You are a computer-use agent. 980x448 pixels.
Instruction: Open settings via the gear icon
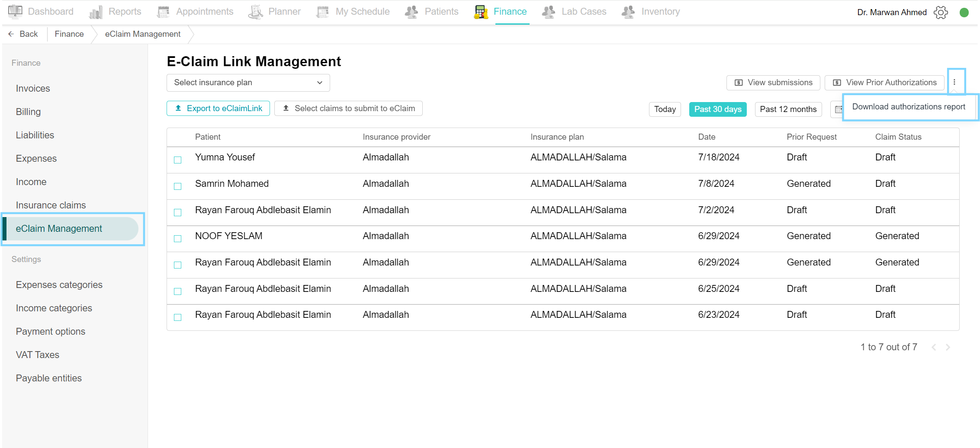(941, 13)
